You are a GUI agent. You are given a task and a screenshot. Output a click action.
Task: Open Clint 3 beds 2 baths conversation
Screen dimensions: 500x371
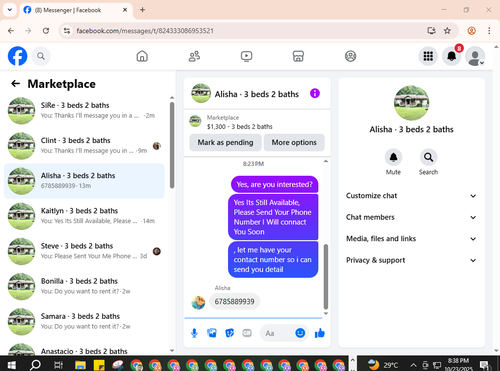(84, 146)
